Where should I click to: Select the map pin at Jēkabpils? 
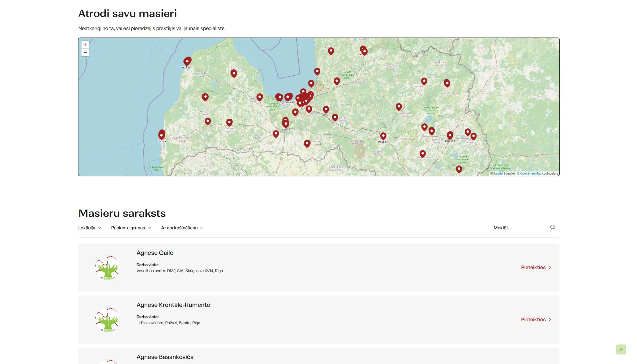coord(383,136)
